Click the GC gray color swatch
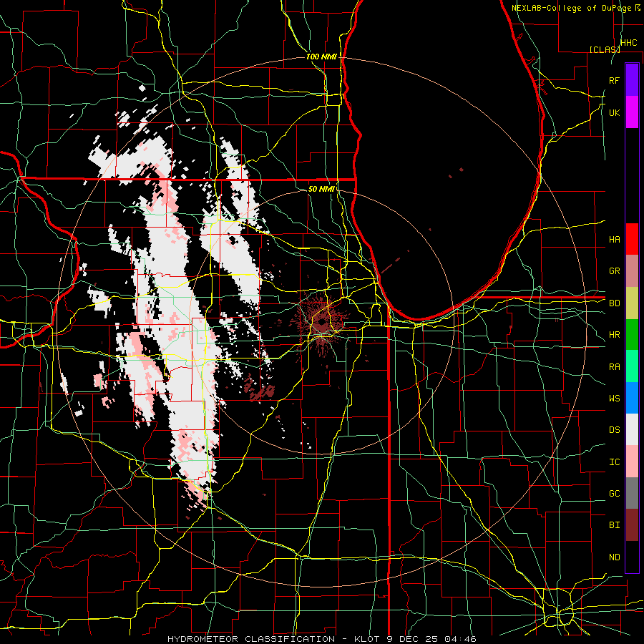644x644 pixels. 632,493
